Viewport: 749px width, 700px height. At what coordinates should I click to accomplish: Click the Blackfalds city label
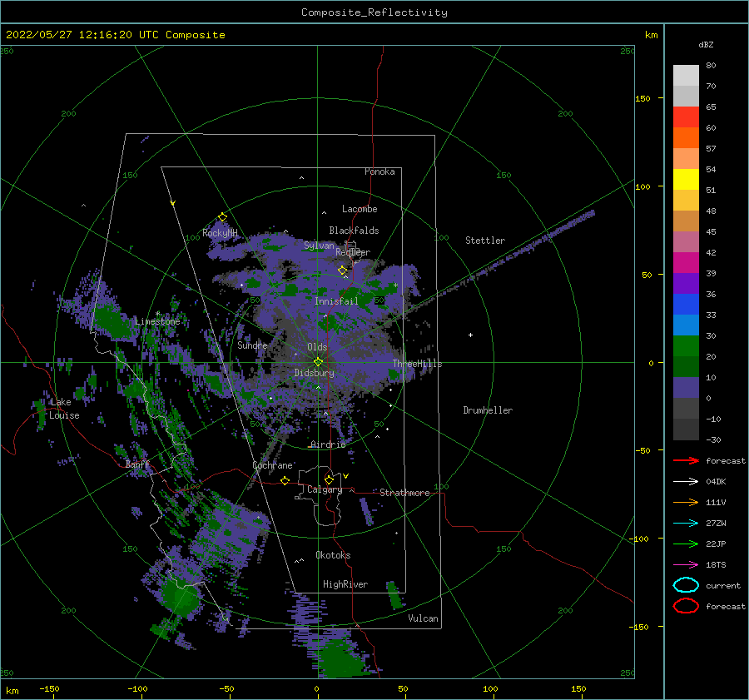[x=354, y=231]
